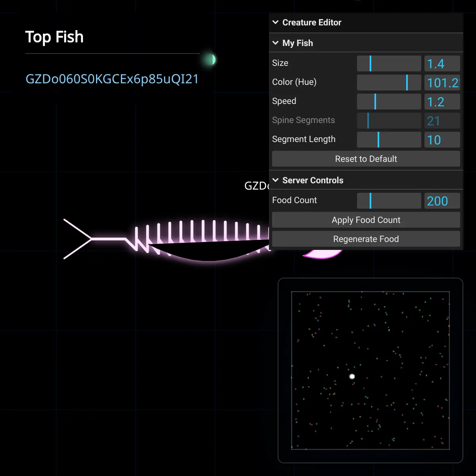This screenshot has width=476, height=476.
Task: Click the Segment Length slider
Action: coord(389,140)
